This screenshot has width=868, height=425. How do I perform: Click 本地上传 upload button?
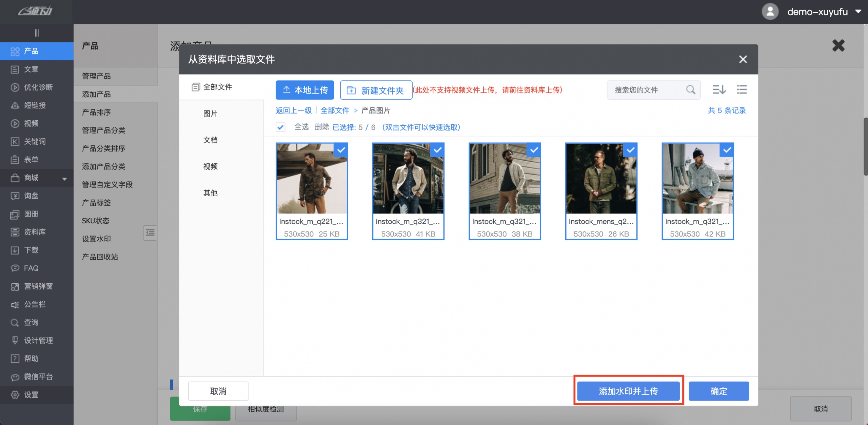(x=304, y=90)
